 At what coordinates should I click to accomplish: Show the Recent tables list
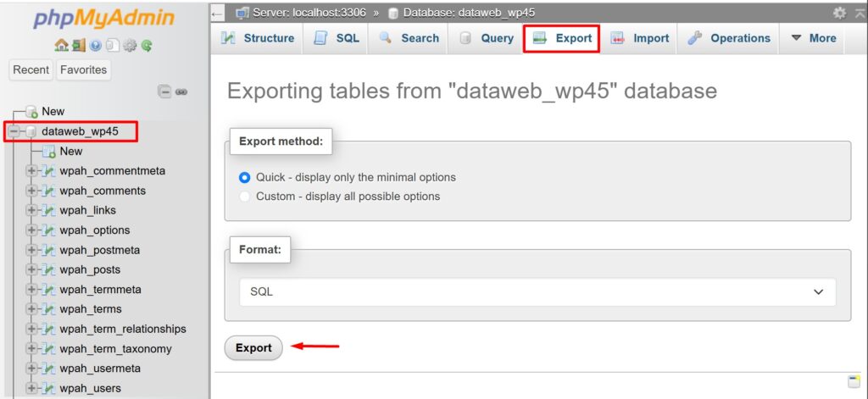[x=31, y=70]
